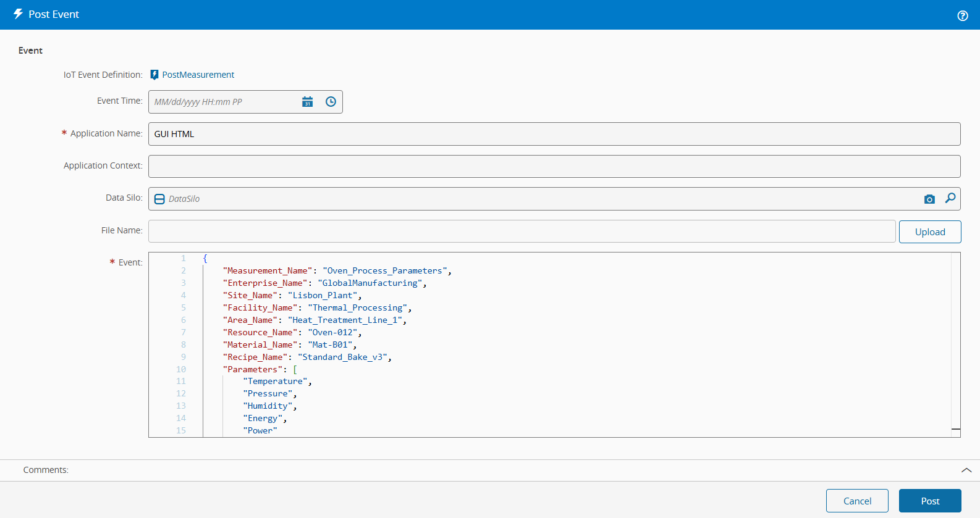Image resolution: width=980 pixels, height=518 pixels.
Task: Click the JSON editor vertical scrollbar
Action: [x=956, y=340]
